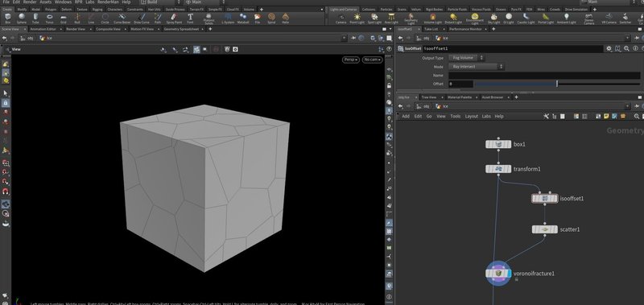Select the Tube shelf tool
The width and height of the screenshot is (644, 305).
point(35,18)
